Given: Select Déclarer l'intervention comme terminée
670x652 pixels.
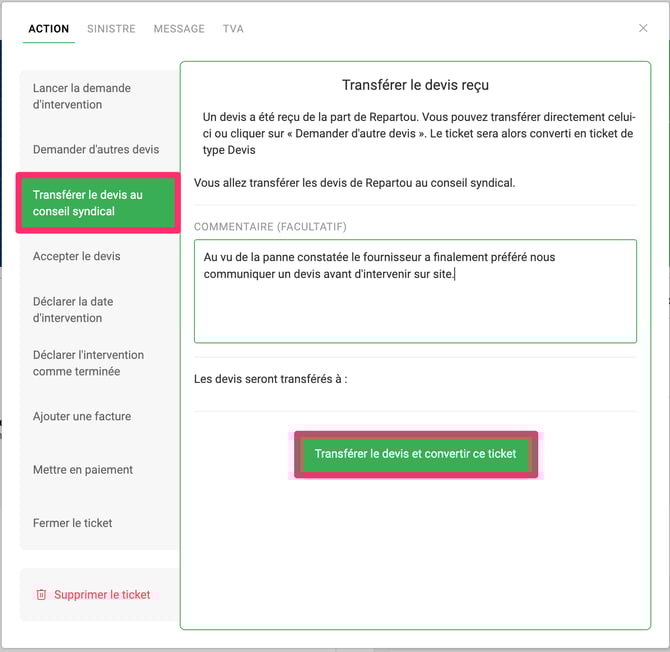Looking at the screenshot, I should tap(88, 363).
